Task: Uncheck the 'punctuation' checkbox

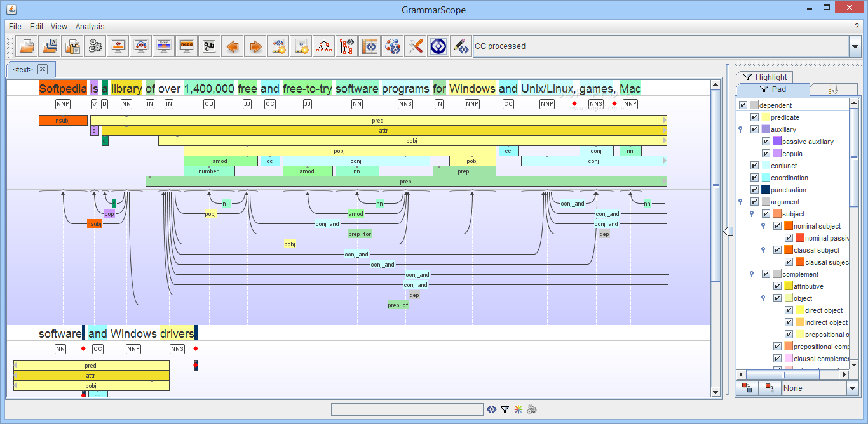Action: [754, 190]
